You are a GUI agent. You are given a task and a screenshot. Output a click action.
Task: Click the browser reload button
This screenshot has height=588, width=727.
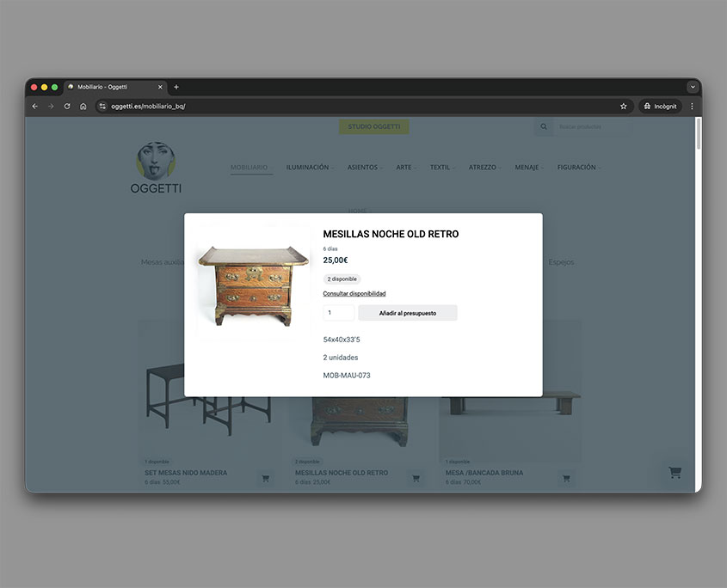pos(67,107)
